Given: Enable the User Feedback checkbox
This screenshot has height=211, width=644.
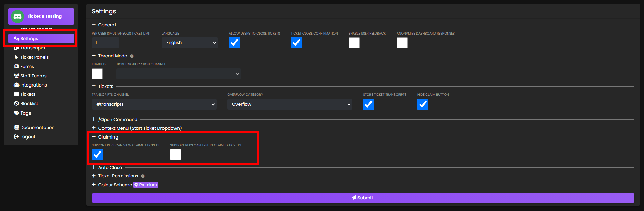Looking at the screenshot, I should tap(354, 43).
